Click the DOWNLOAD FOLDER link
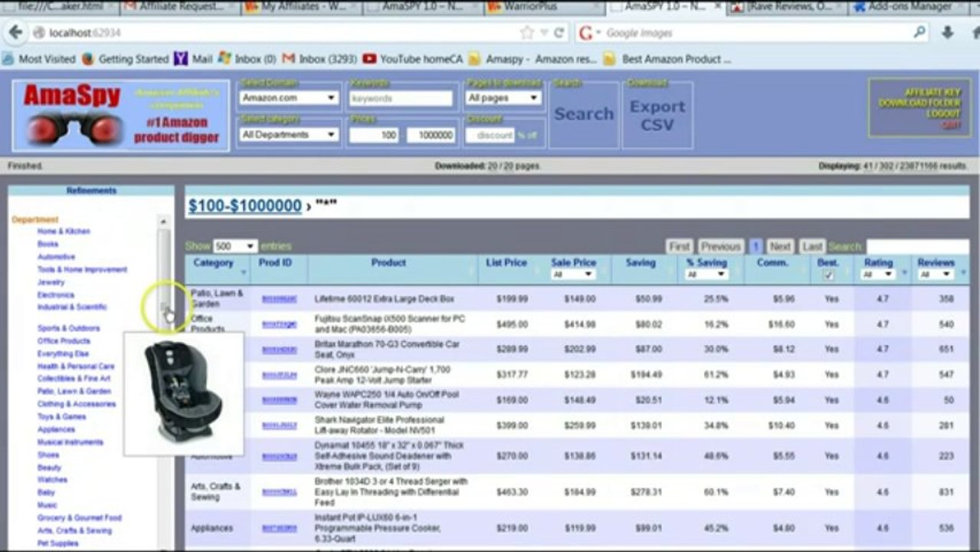 (x=919, y=103)
